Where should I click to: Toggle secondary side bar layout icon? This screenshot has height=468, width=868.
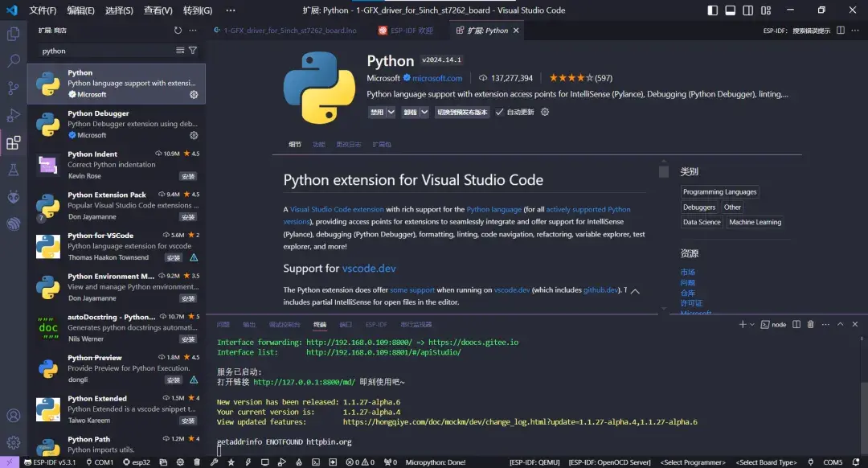pyautogui.click(x=748, y=10)
